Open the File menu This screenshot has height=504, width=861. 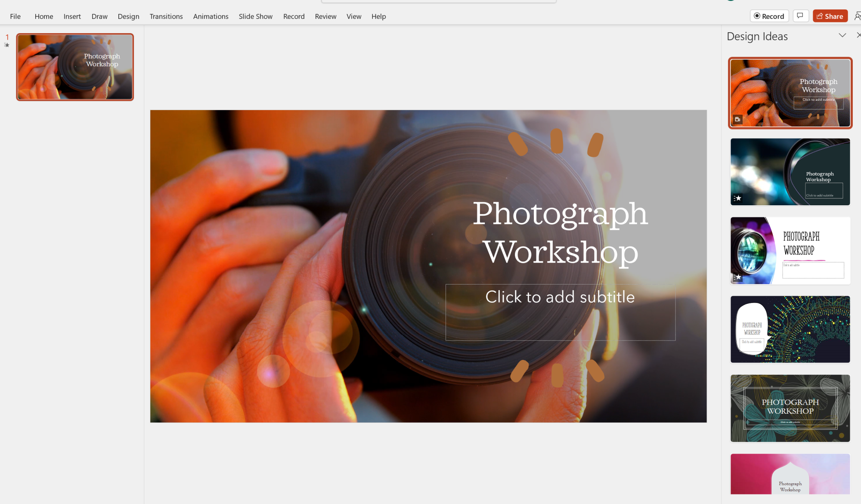click(x=15, y=16)
